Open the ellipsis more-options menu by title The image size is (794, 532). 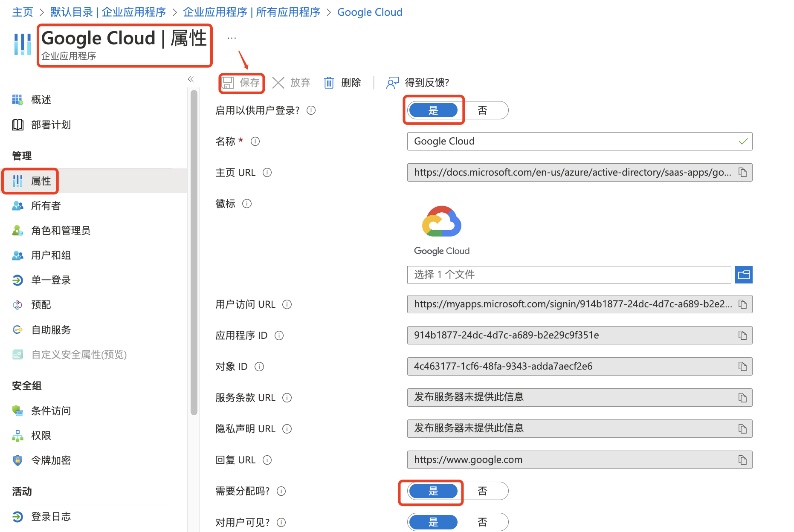[x=232, y=38]
